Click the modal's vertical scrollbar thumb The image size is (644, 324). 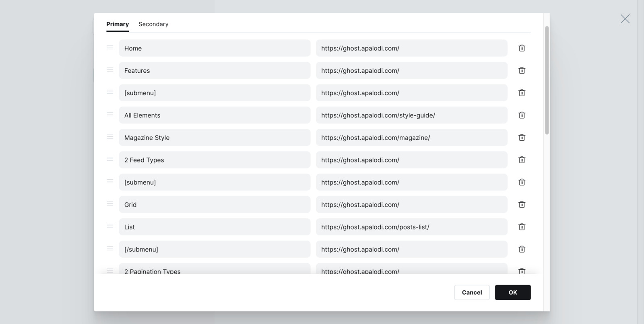[x=547, y=80]
